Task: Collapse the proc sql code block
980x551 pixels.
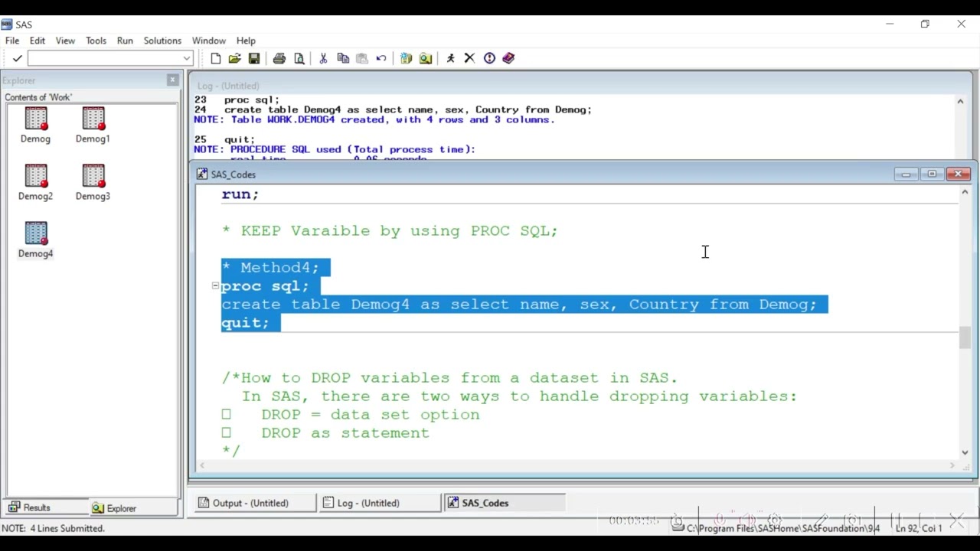Action: click(x=215, y=285)
